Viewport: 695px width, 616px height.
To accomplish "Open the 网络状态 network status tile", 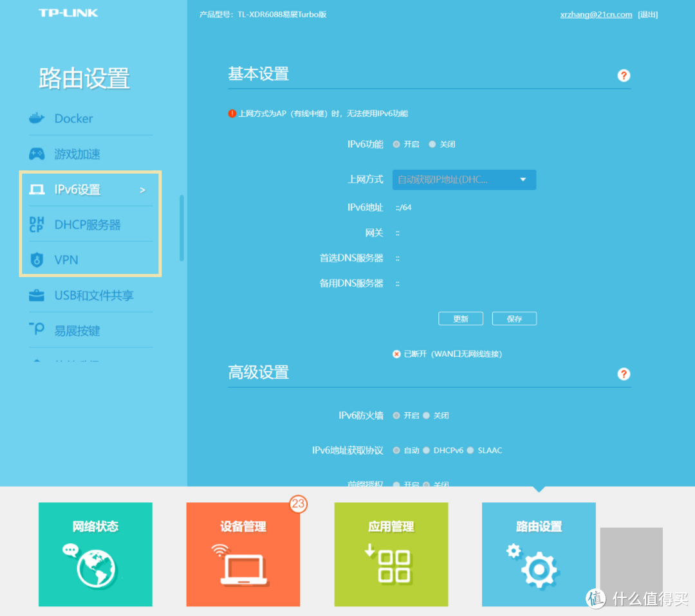I will click(95, 554).
